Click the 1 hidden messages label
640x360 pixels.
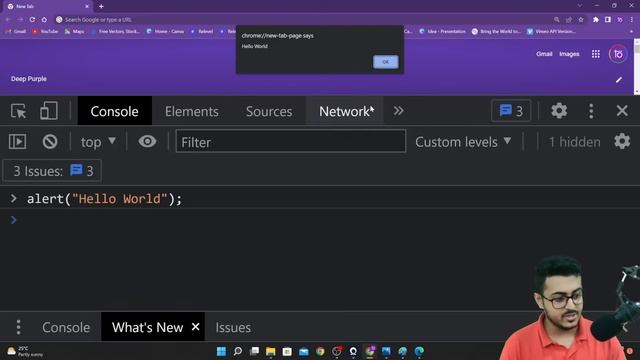click(x=574, y=142)
